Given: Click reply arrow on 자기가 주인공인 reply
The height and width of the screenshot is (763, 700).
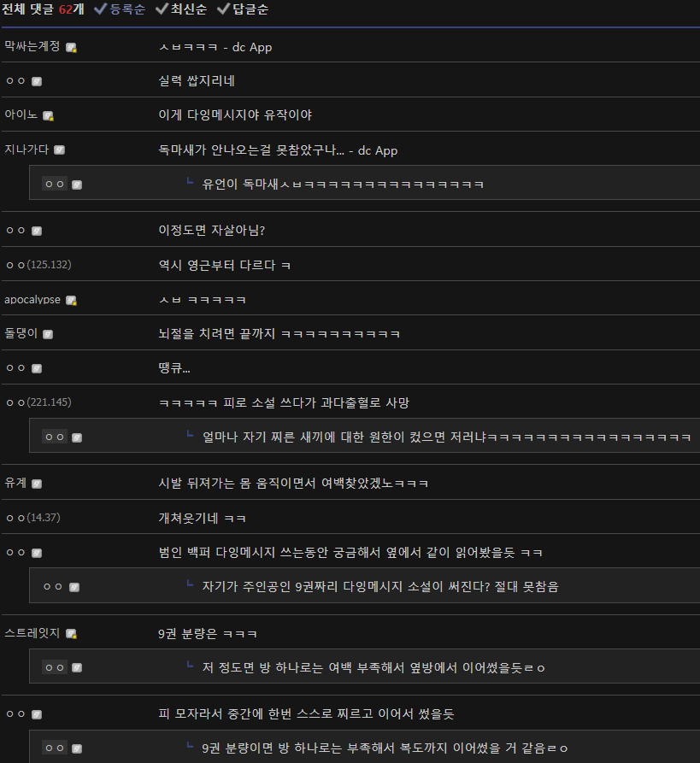Looking at the screenshot, I should [190, 584].
